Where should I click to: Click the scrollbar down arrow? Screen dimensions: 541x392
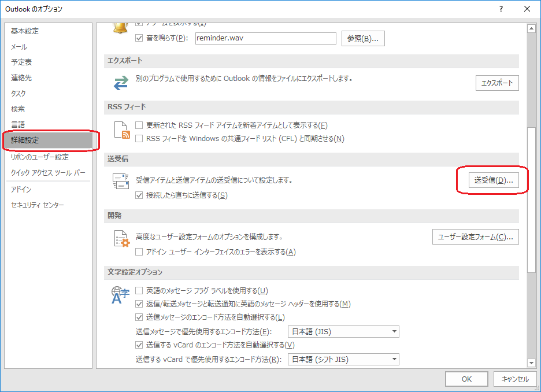(x=531, y=363)
